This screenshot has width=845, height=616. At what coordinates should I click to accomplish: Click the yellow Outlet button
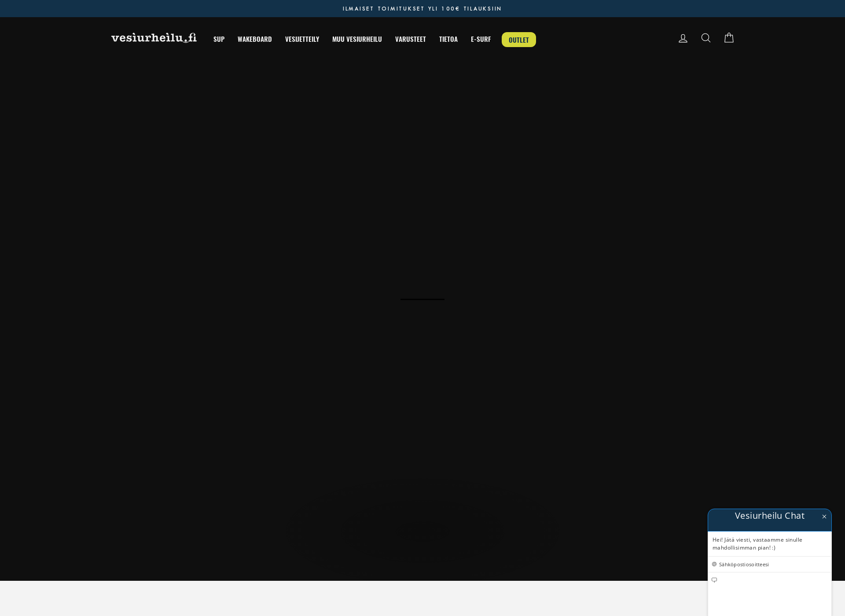(519, 40)
